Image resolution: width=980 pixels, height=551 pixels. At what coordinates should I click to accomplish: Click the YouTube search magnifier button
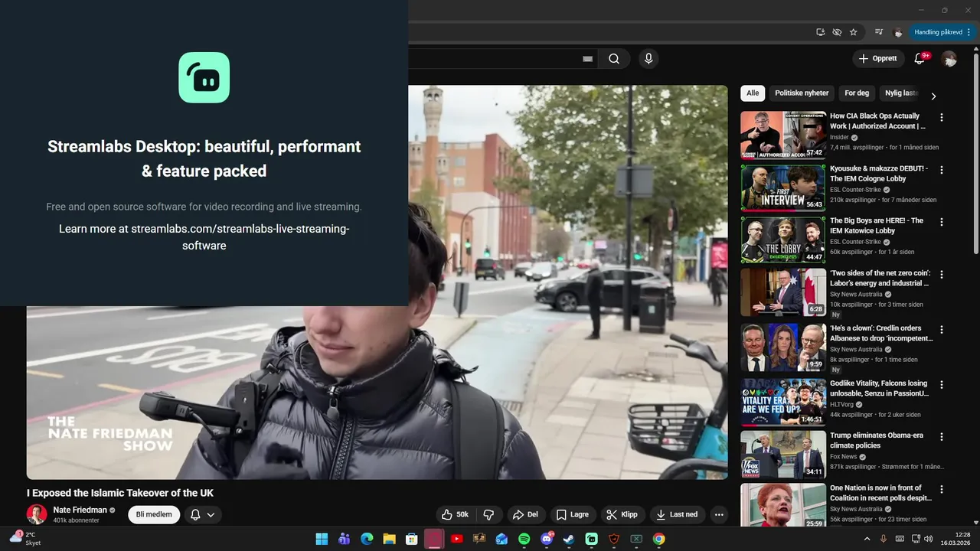coord(614,59)
